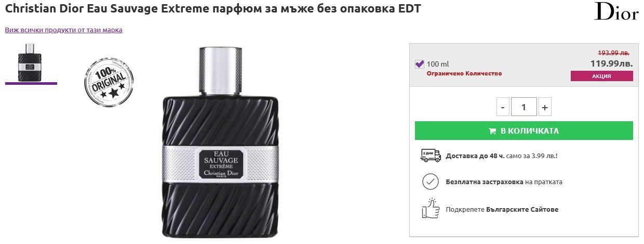Image resolution: width=644 pixels, height=244 pixels.
Task: Click the 119.99лв. sale price
Action: click(x=611, y=63)
